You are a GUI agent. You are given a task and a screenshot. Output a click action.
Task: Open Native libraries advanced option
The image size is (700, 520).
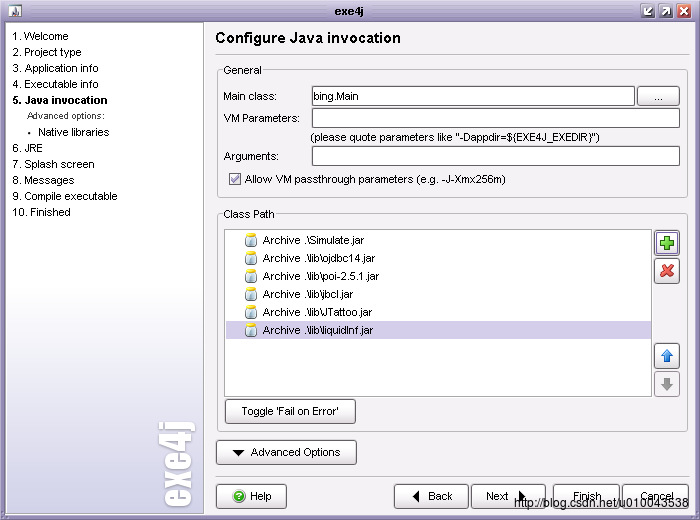pyautogui.click(x=74, y=132)
